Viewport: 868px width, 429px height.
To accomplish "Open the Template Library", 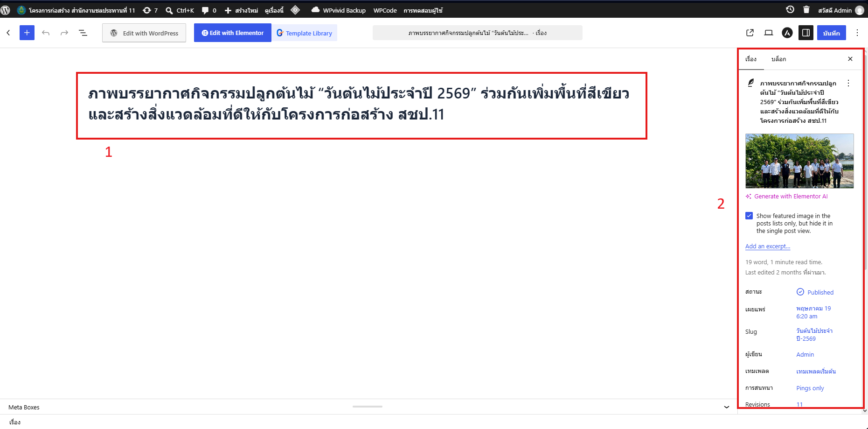I will (305, 33).
